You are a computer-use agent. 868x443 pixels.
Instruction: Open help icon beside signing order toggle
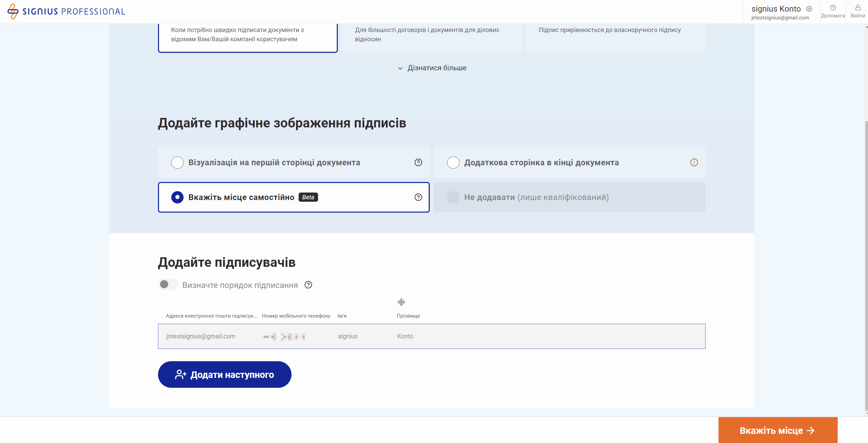308,285
